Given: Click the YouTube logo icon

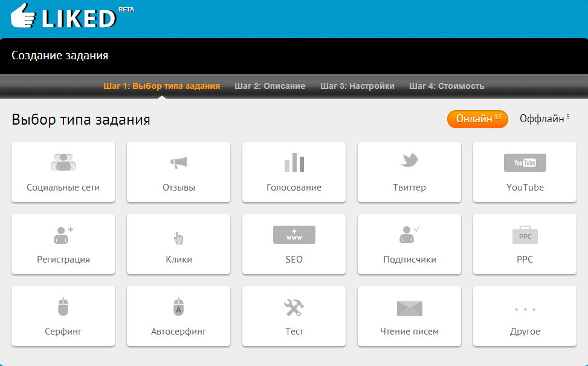Looking at the screenshot, I should tap(525, 163).
